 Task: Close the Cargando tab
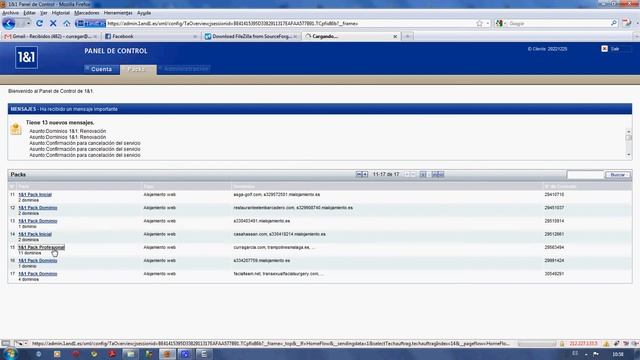click(395, 36)
